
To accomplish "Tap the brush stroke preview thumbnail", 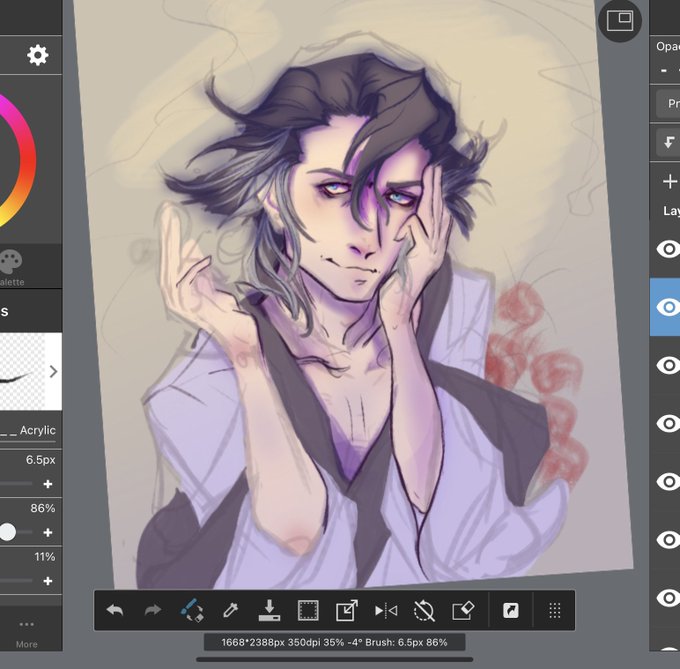I will (x=22, y=372).
